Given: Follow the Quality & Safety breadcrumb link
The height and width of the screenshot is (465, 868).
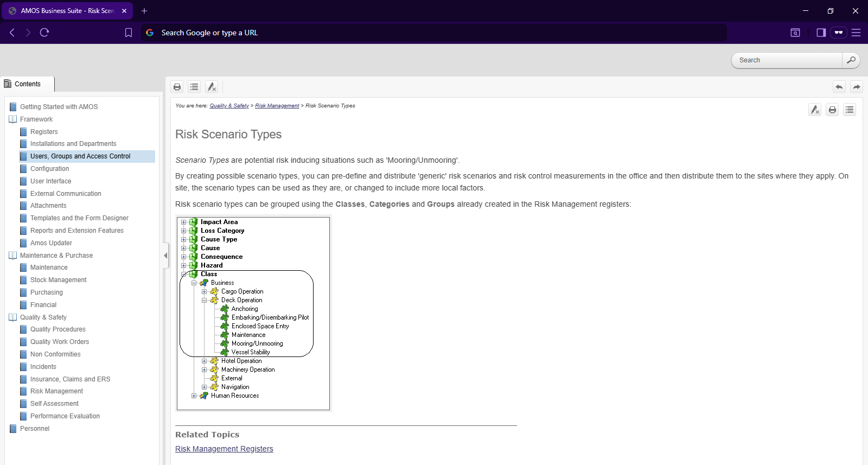Looking at the screenshot, I should (x=229, y=106).
